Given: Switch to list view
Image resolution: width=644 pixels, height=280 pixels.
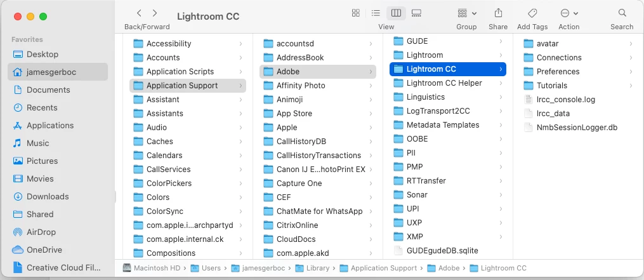Looking at the screenshot, I should coord(376,13).
